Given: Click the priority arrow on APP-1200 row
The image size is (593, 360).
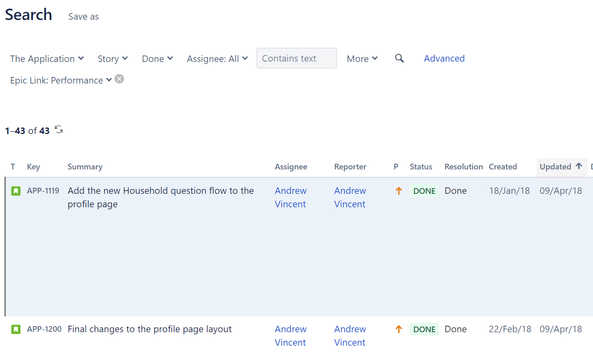Looking at the screenshot, I should pos(398,329).
